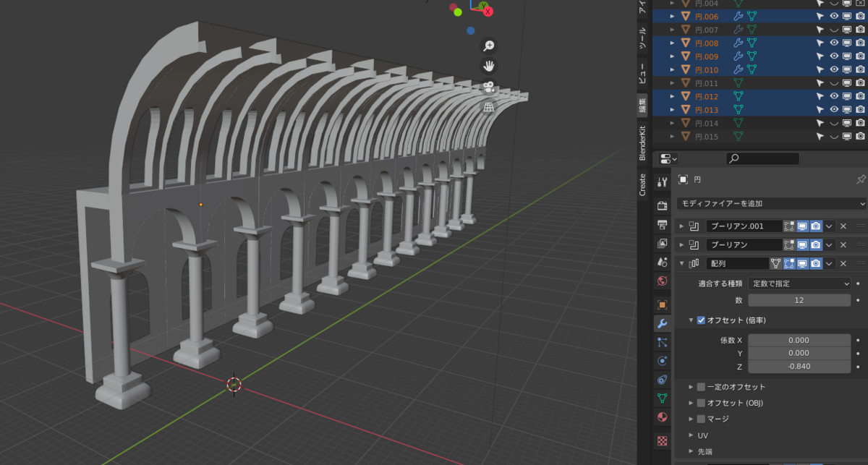Viewport: 868px width, 465px height.
Task: Open the Object properties orange square icon
Action: pos(662,305)
